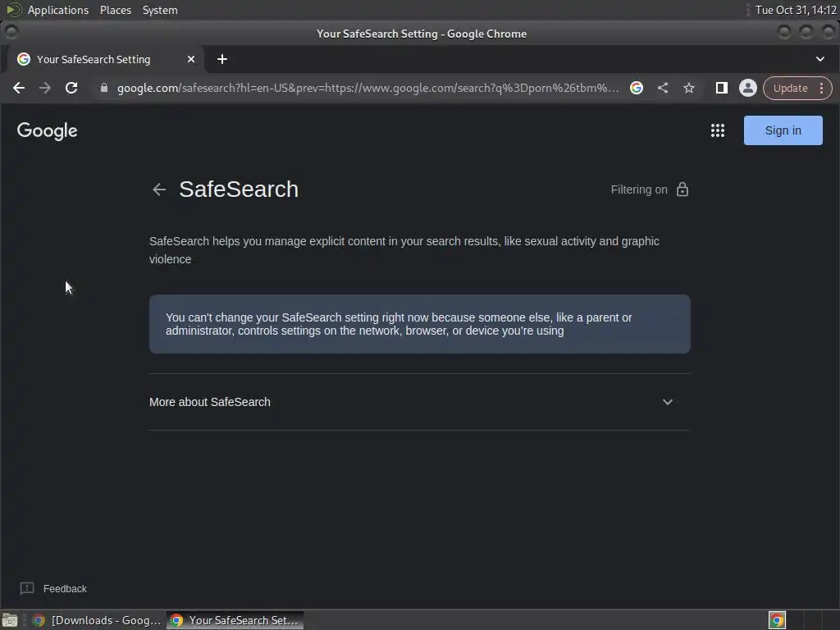Click the SafeSearch helps you manage description
Image resolution: width=840 pixels, height=630 pixels.
tap(404, 250)
